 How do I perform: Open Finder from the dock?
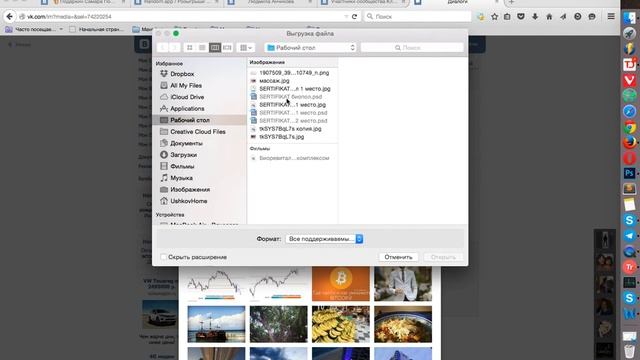click(629, 18)
